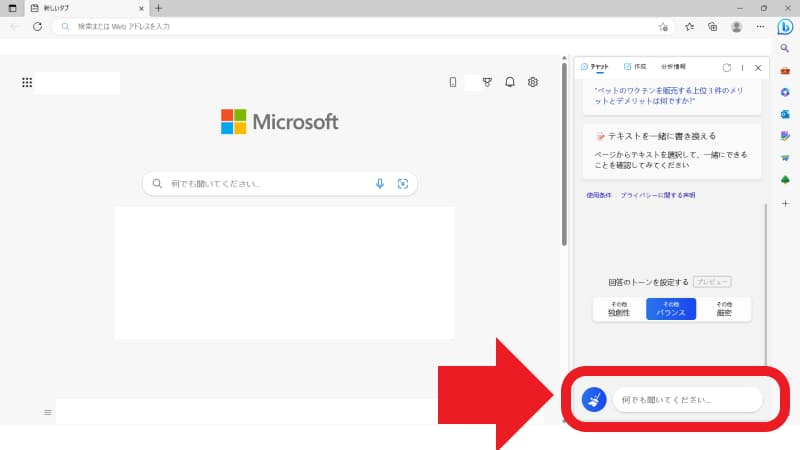The height and width of the screenshot is (450, 800).
Task: Click the magnifier in page search box
Action: [157, 184]
